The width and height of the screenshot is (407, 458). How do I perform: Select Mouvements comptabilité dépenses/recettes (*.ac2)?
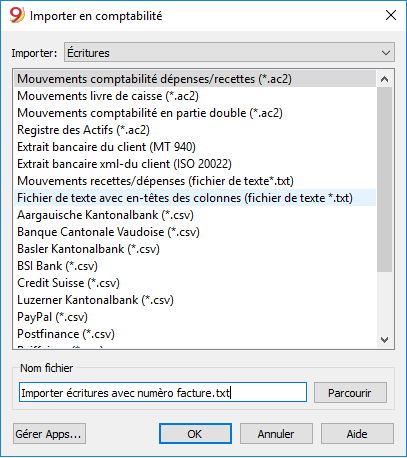(x=195, y=79)
